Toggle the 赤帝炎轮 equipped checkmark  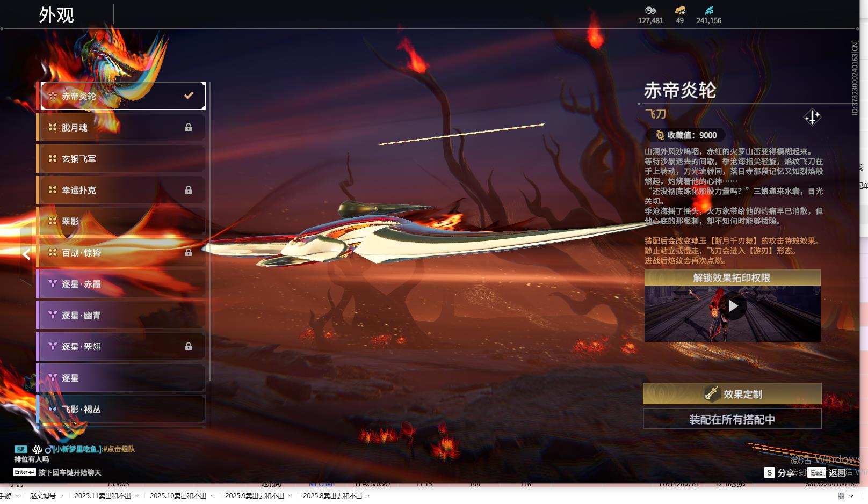click(188, 95)
